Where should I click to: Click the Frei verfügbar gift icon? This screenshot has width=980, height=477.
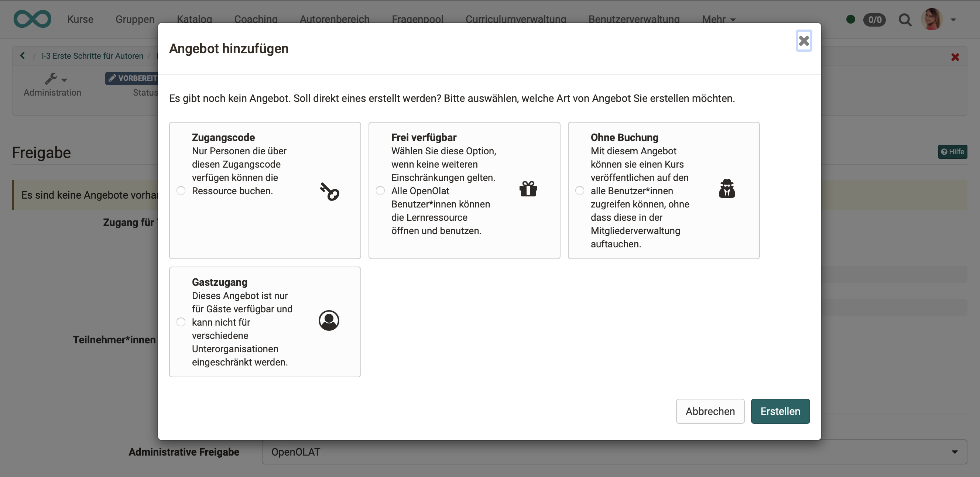529,187
